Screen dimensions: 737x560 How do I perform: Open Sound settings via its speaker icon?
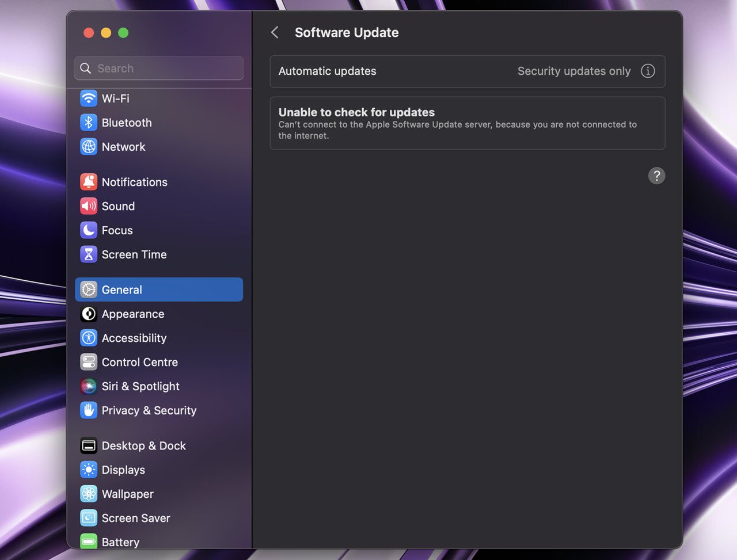pos(89,206)
